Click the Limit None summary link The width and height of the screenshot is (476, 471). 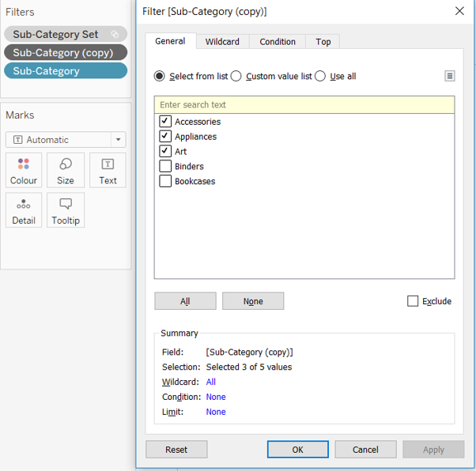click(x=216, y=412)
